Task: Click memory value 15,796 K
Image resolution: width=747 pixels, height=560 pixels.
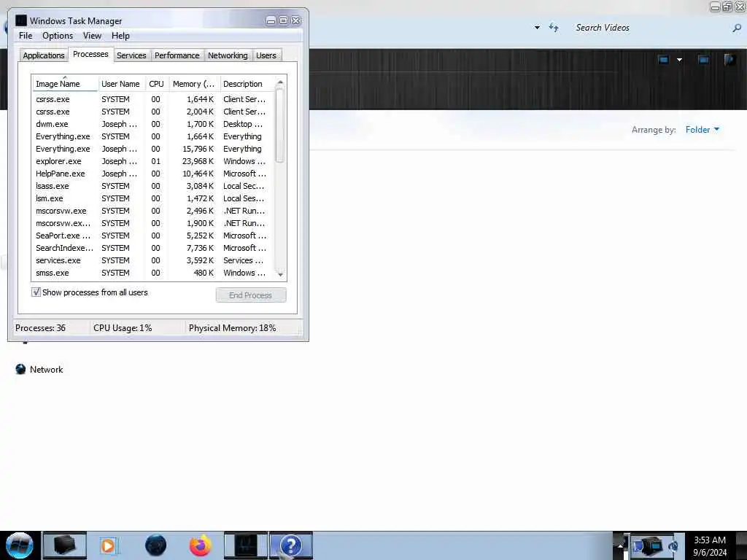Action: tap(198, 149)
